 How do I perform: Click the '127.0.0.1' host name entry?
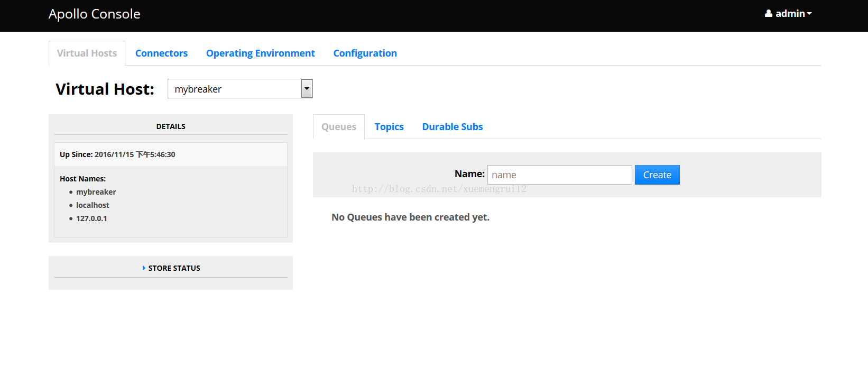[91, 218]
